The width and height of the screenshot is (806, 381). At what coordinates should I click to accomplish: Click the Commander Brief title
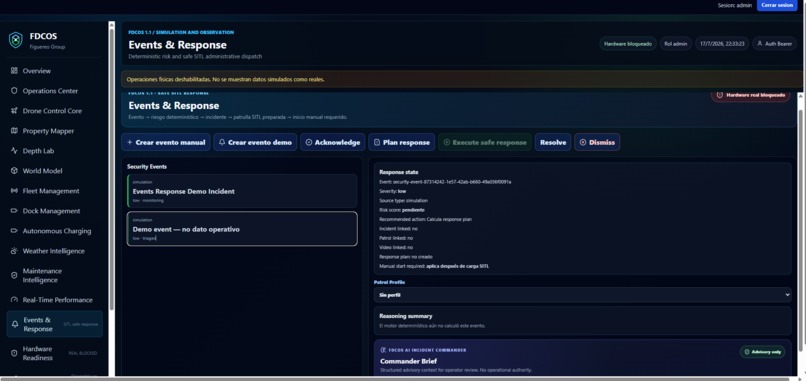coord(409,361)
